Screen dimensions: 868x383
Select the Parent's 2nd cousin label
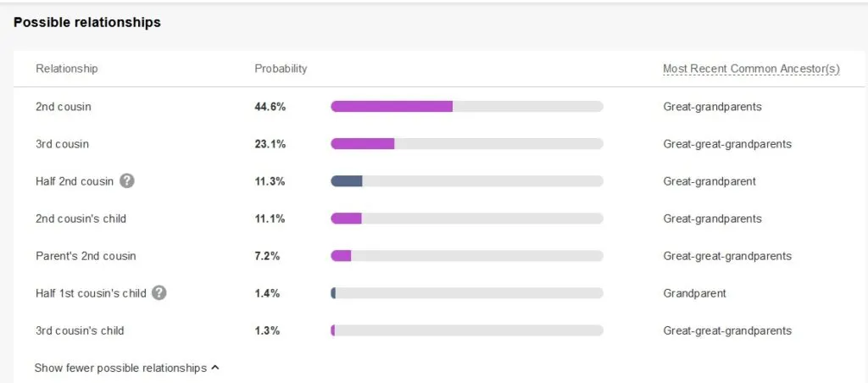(x=86, y=256)
